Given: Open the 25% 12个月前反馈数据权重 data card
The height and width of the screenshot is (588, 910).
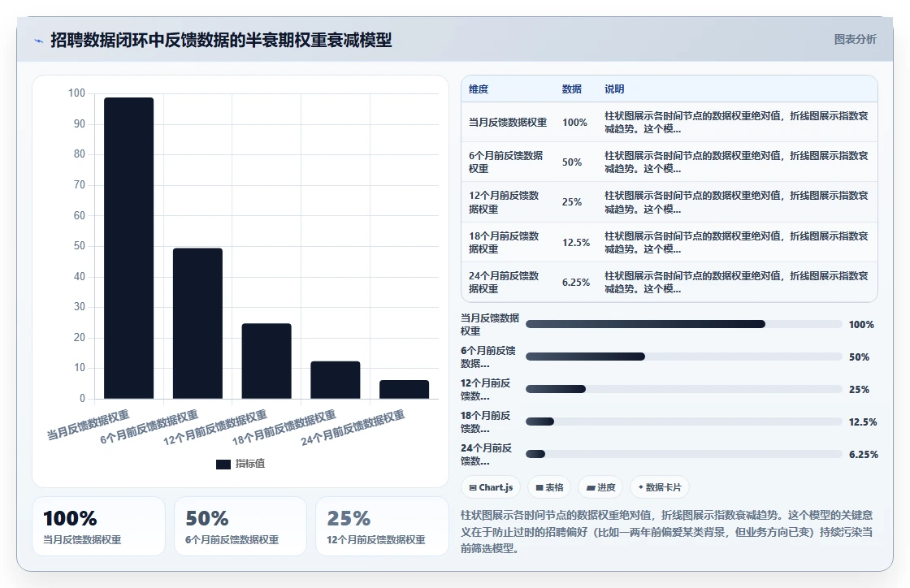Looking at the screenshot, I should [x=382, y=526].
